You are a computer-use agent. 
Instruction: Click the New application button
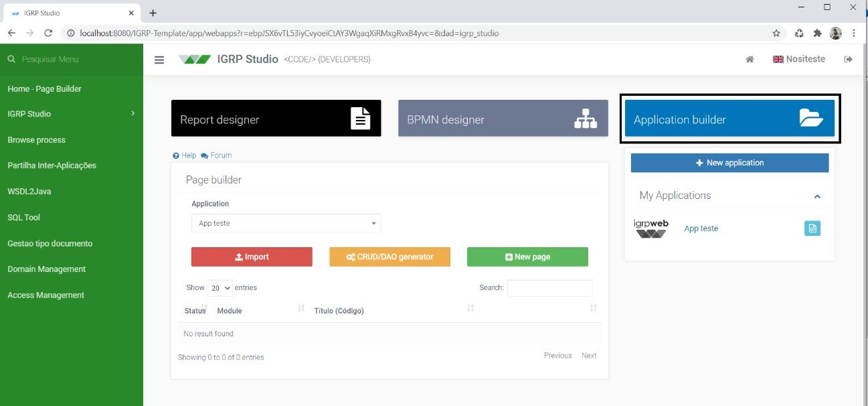coord(729,163)
